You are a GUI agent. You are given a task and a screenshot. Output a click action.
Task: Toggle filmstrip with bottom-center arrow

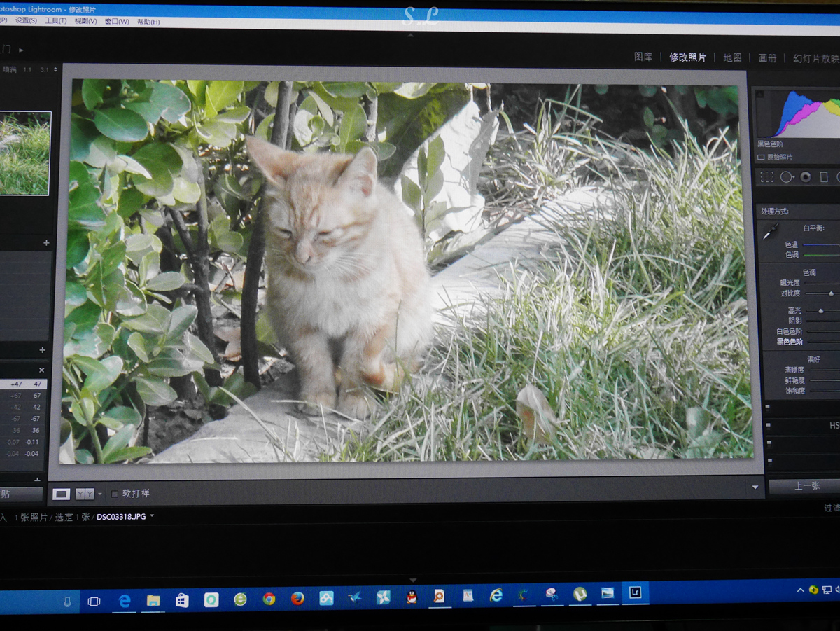click(412, 581)
